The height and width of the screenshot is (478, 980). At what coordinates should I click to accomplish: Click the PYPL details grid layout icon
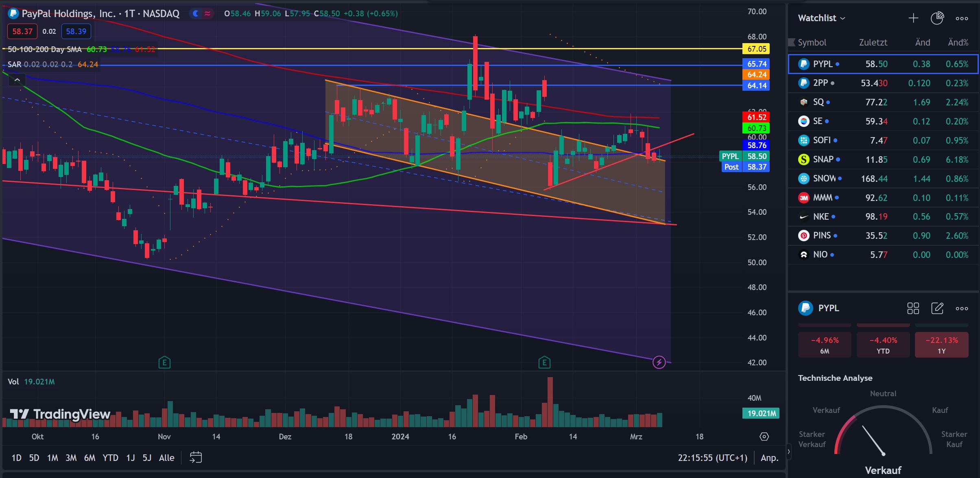[913, 308]
